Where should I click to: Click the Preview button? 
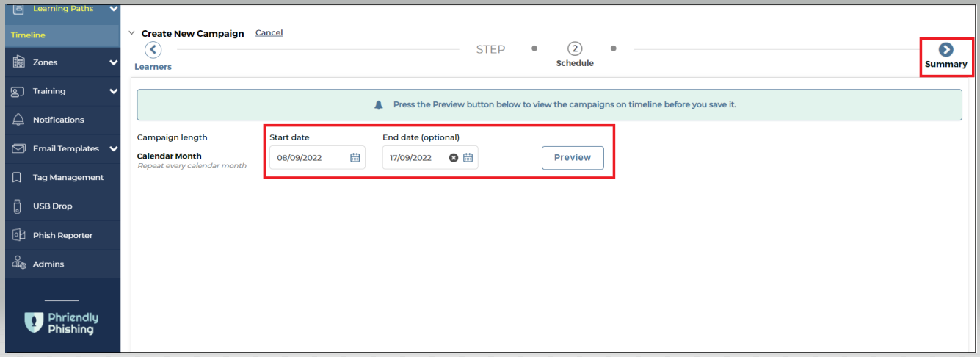pos(573,158)
